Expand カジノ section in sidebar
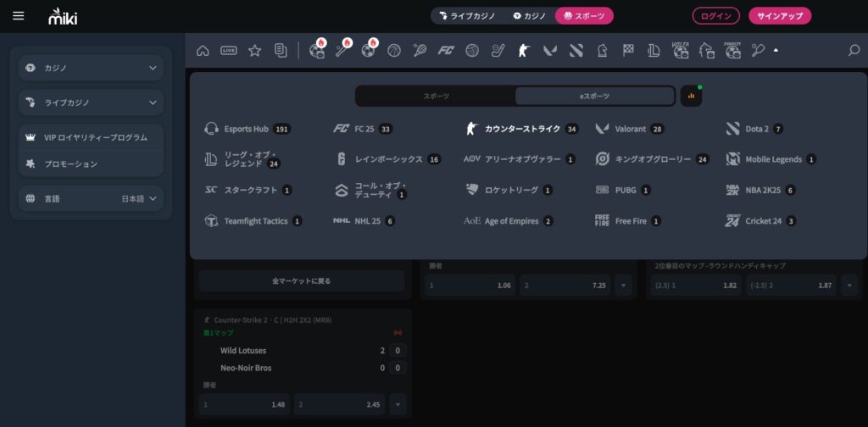This screenshot has height=427, width=868. pos(92,68)
